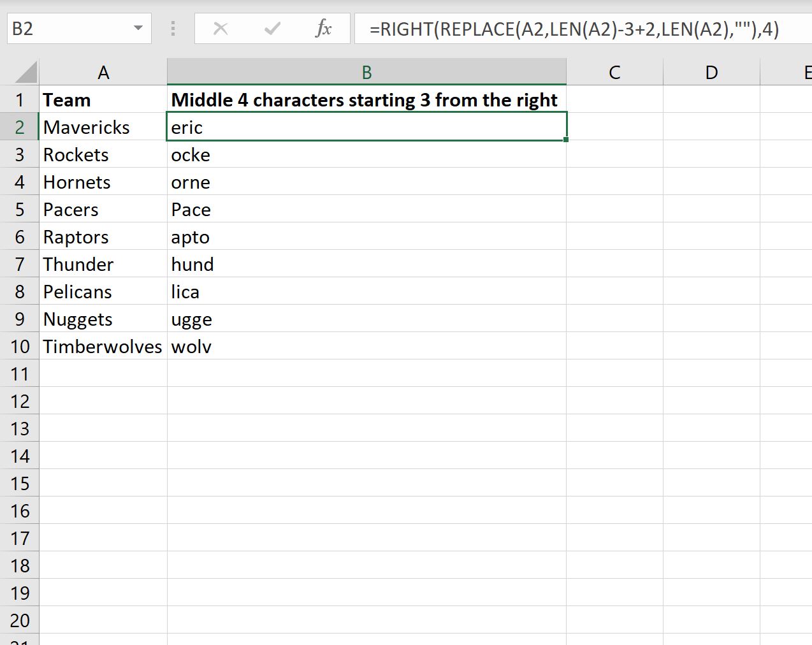Viewport: 812px width, 645px height.
Task: Click the Select All corner triangle
Action: tap(25, 71)
